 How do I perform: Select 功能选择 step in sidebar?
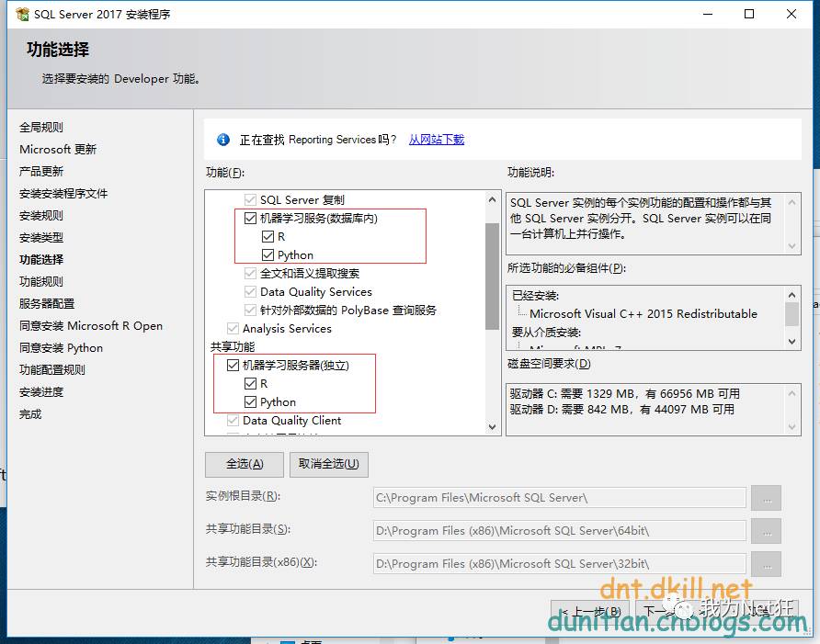click(x=41, y=260)
